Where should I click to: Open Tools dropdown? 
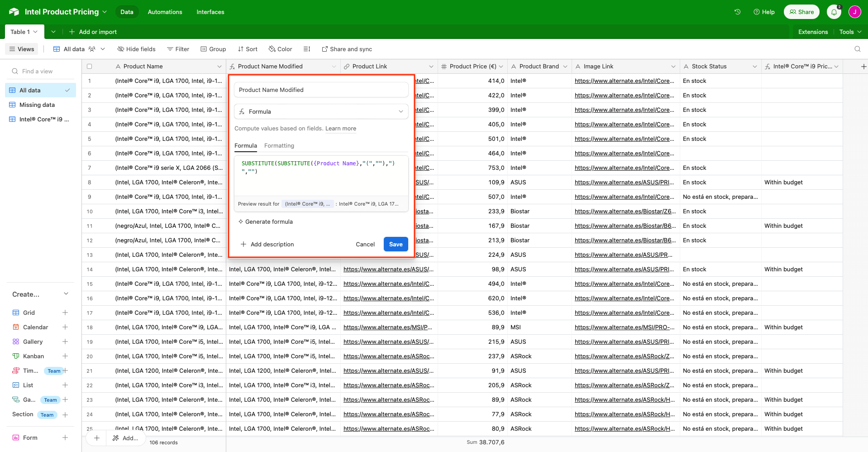tap(850, 32)
